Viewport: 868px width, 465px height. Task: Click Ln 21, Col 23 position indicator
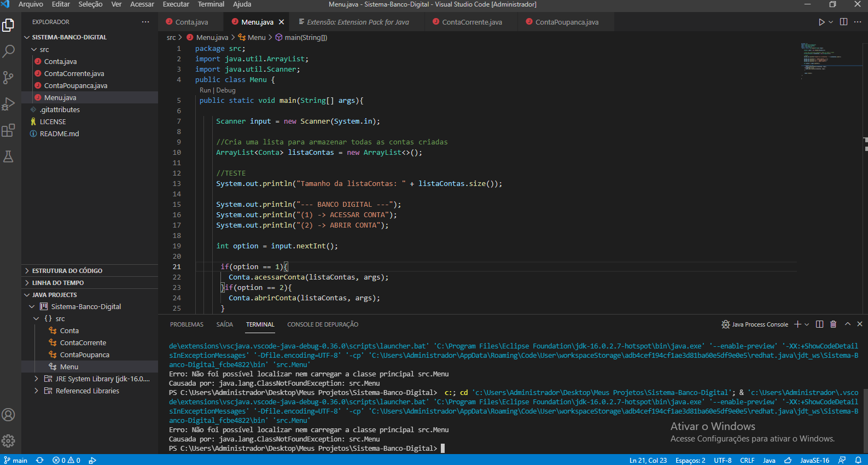coord(648,460)
